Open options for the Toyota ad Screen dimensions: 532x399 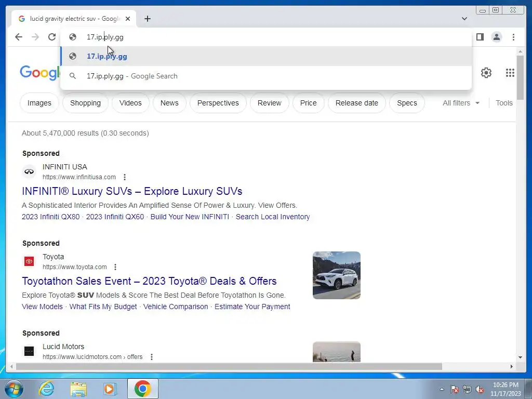tap(115, 267)
